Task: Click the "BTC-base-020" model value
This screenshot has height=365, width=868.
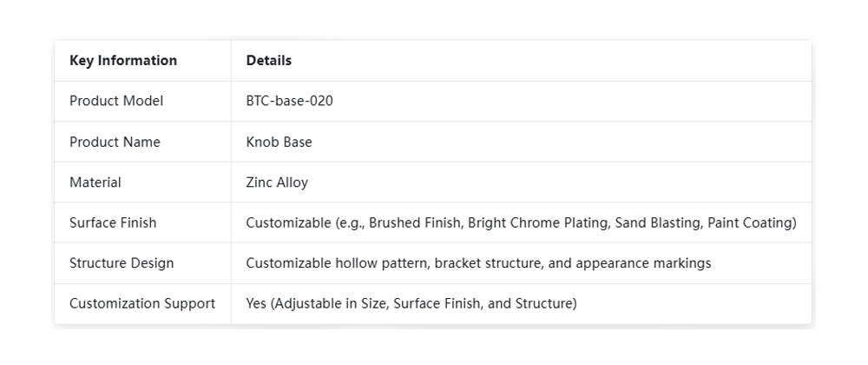Action: point(289,101)
